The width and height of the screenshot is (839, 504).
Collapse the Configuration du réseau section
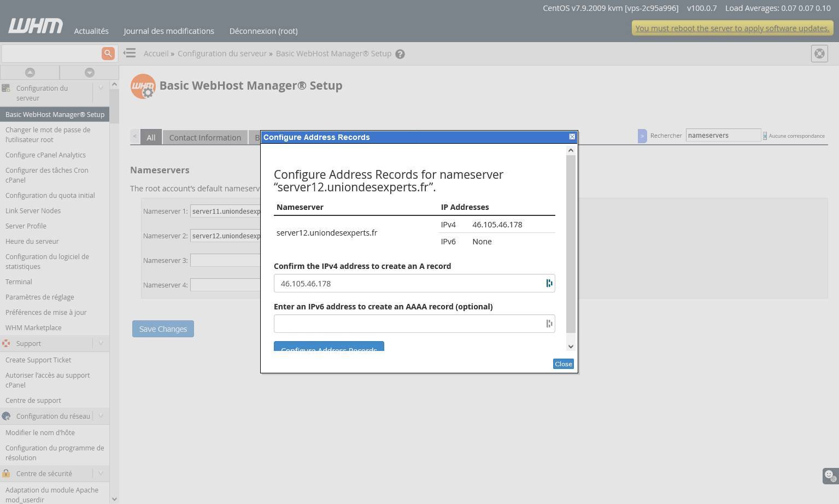tap(101, 416)
